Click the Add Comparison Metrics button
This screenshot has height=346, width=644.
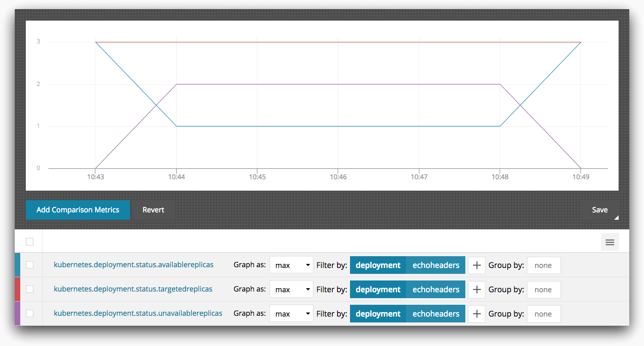[78, 210]
